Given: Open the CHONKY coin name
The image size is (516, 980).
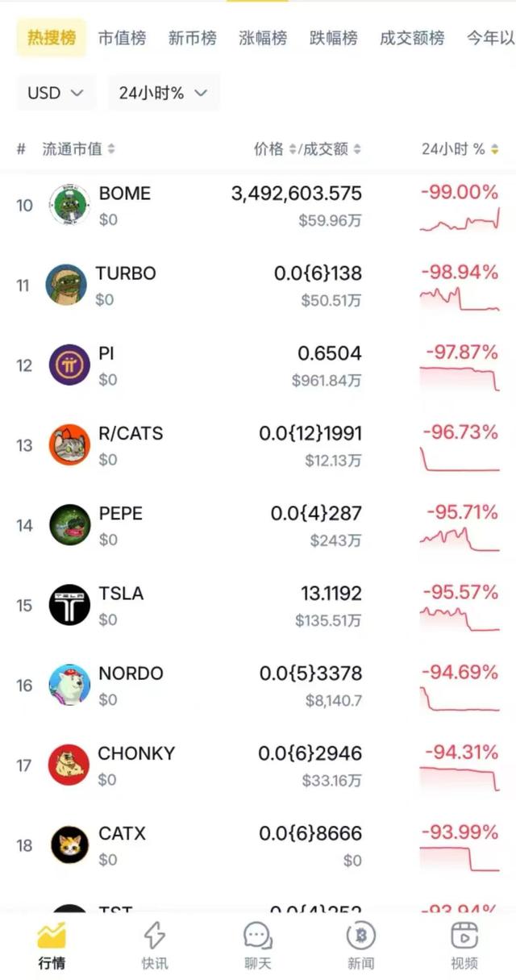Looking at the screenshot, I should tap(136, 753).
